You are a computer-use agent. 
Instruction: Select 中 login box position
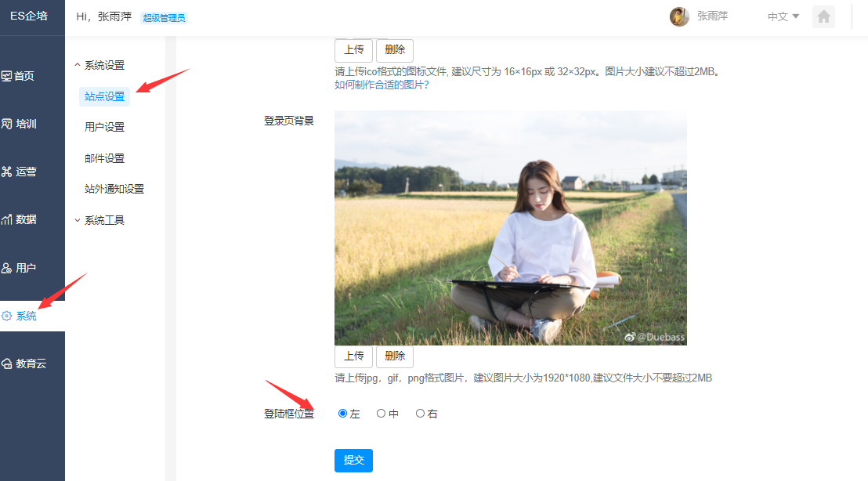[382, 414]
